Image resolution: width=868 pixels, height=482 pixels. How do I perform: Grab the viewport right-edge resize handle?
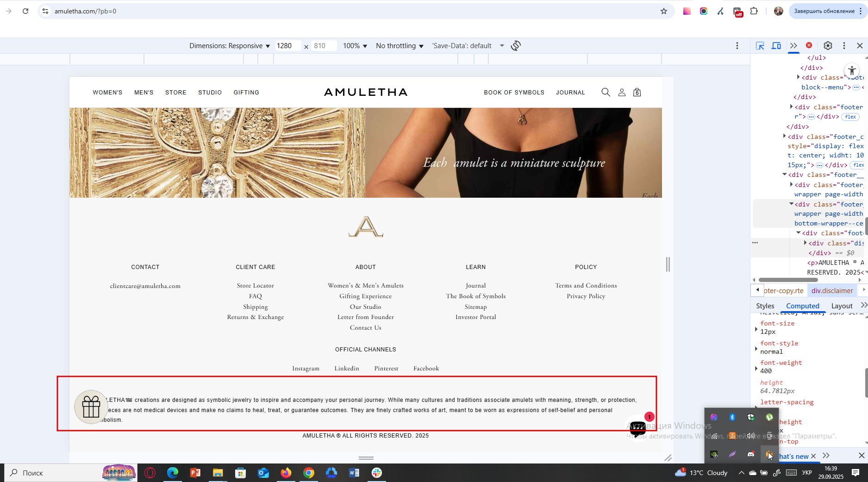click(x=668, y=264)
